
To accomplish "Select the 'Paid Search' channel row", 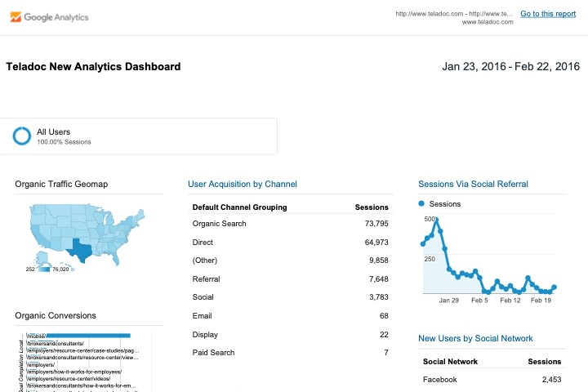I will [290, 353].
